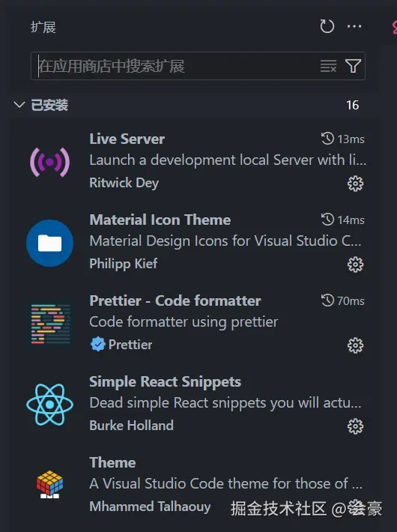Click the Prettier verified publisher badge
The width and height of the screenshot is (397, 532).
coord(97,345)
